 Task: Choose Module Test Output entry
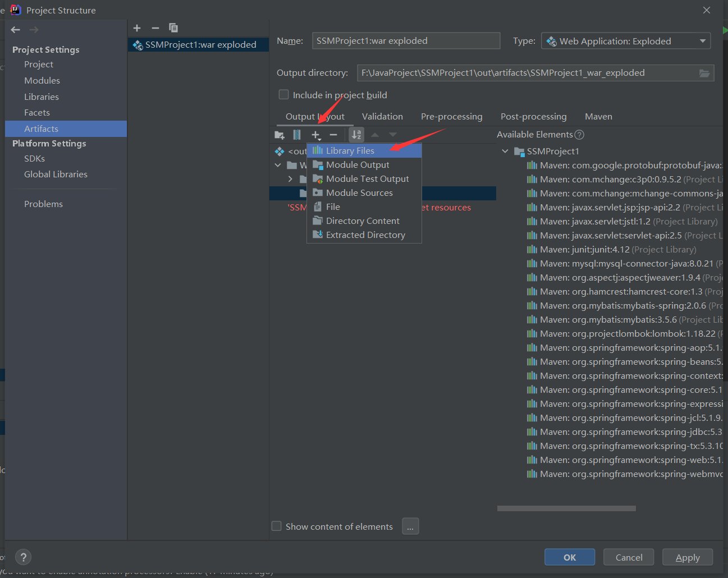(364, 178)
